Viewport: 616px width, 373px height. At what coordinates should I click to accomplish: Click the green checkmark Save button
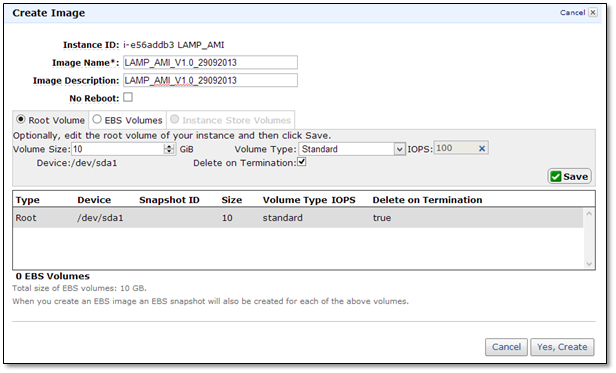click(x=569, y=176)
